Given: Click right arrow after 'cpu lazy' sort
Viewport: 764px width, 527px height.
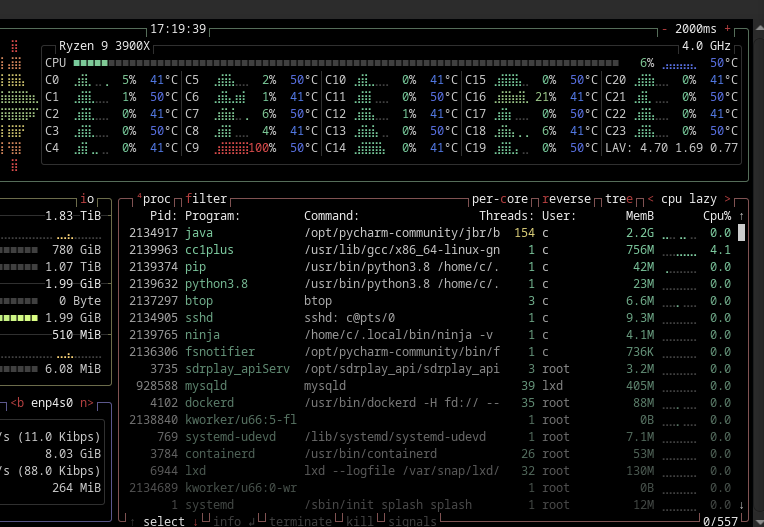Looking at the screenshot, I should point(727,198).
